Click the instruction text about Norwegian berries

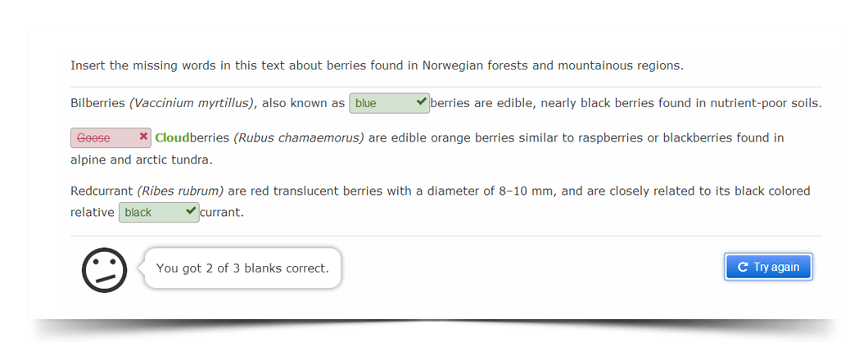377,65
